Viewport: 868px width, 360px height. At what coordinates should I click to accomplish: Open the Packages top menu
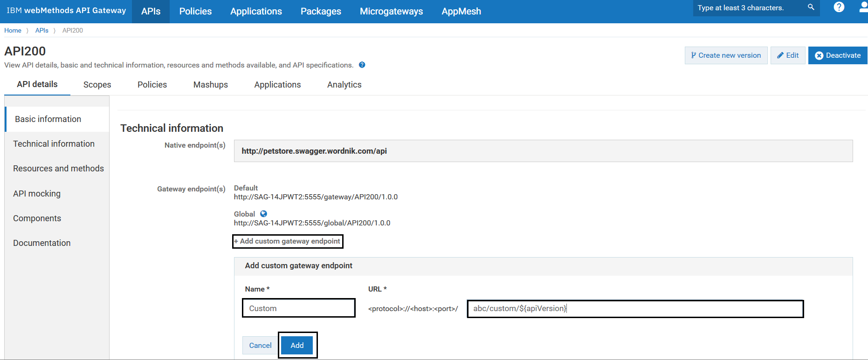321,11
